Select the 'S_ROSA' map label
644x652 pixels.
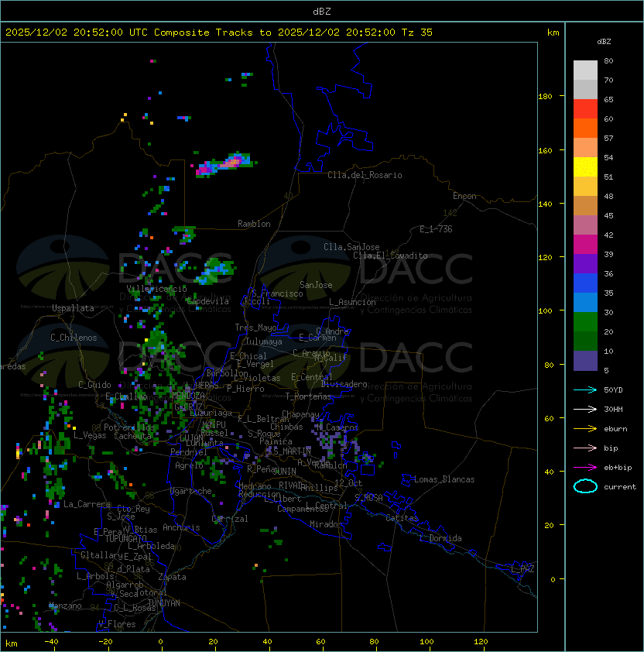pyautogui.click(x=368, y=498)
